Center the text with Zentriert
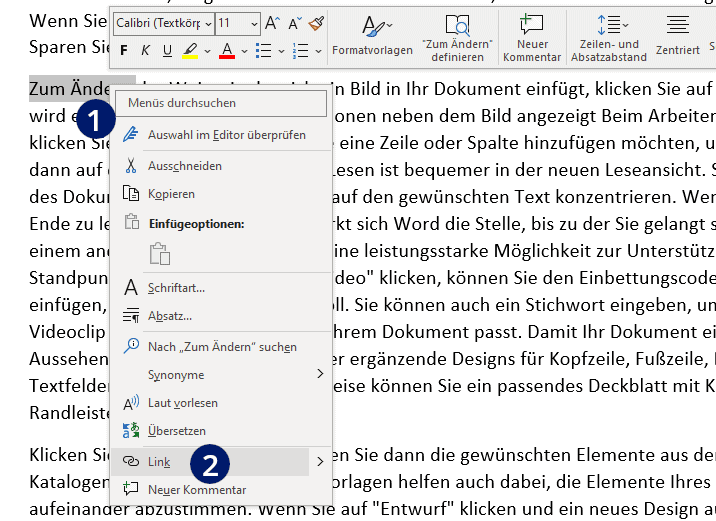716x521 pixels. click(678, 36)
